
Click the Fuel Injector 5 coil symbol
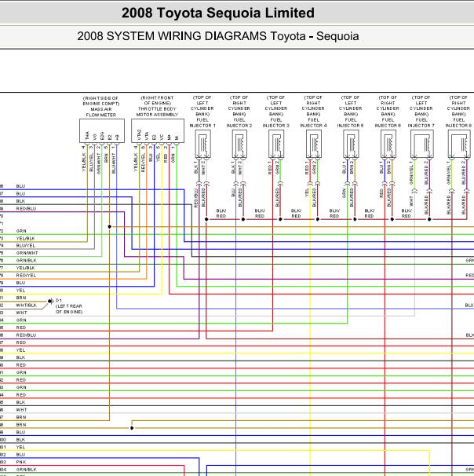coord(351,144)
